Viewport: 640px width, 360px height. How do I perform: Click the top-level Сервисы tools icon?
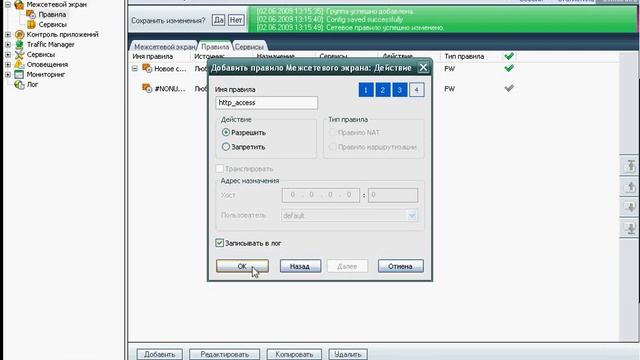tap(19, 54)
